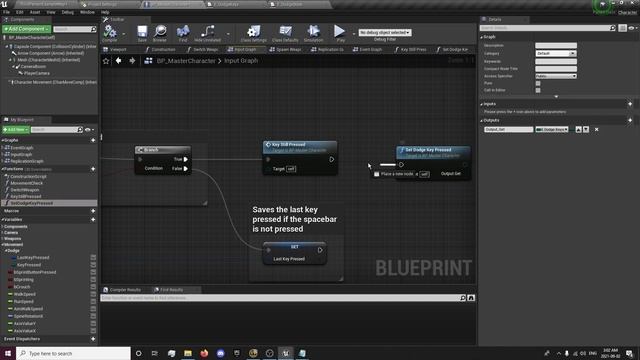
Task: Select the SwitchWeapon function
Action: pos(24,190)
